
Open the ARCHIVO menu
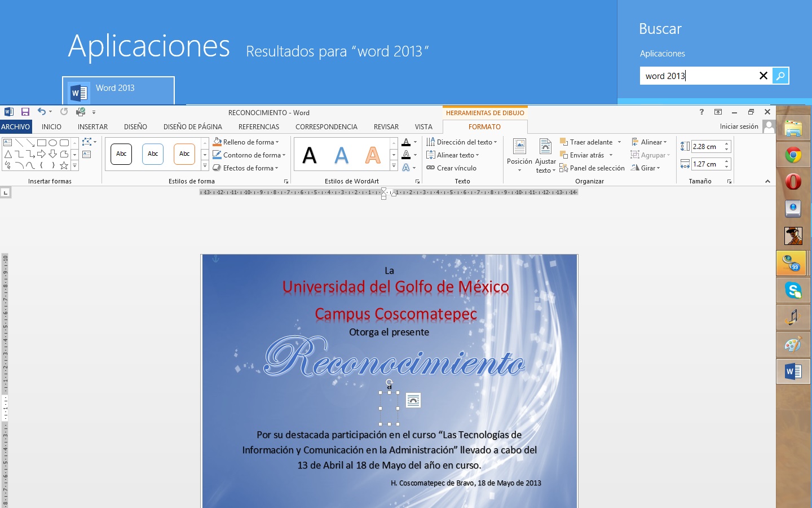pos(15,126)
